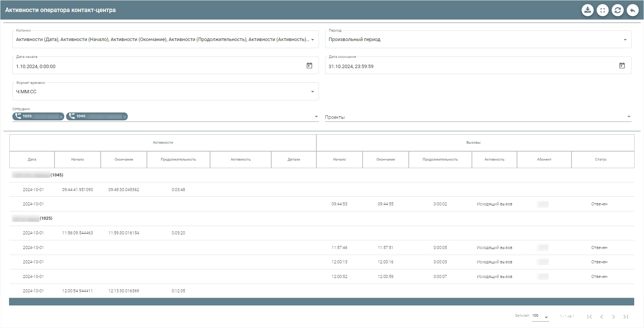Viewport: 644px width, 328px height.
Task: Remove employee chip 1045
Action: [x=125, y=117]
